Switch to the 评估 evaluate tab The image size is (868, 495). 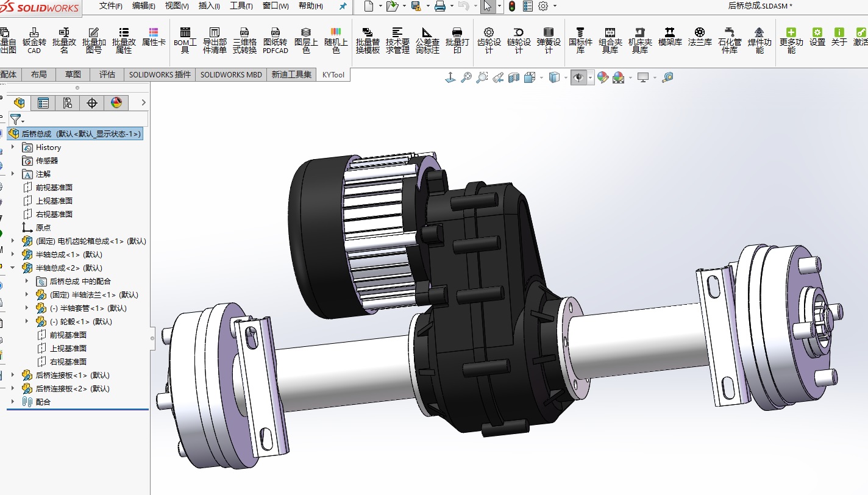(x=107, y=74)
